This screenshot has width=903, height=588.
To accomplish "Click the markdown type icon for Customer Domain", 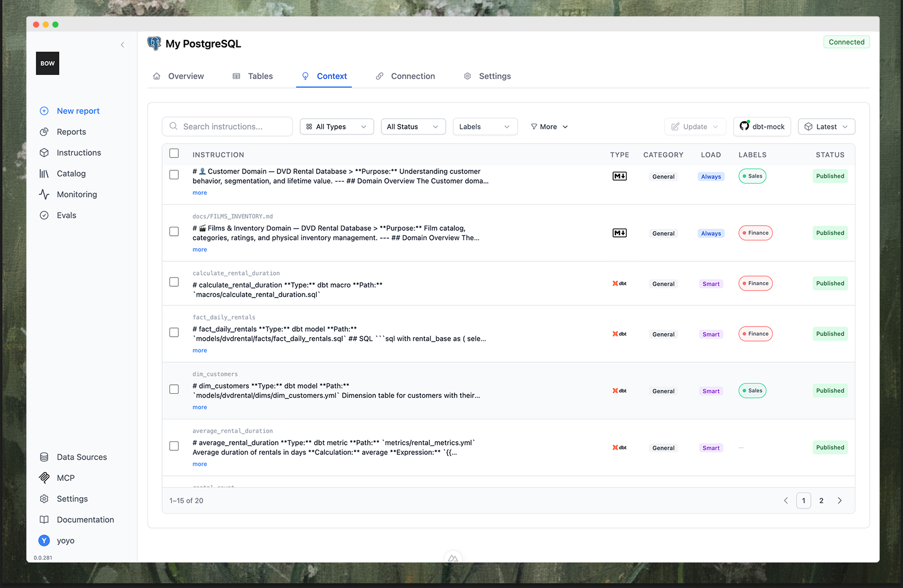I will coord(620,176).
